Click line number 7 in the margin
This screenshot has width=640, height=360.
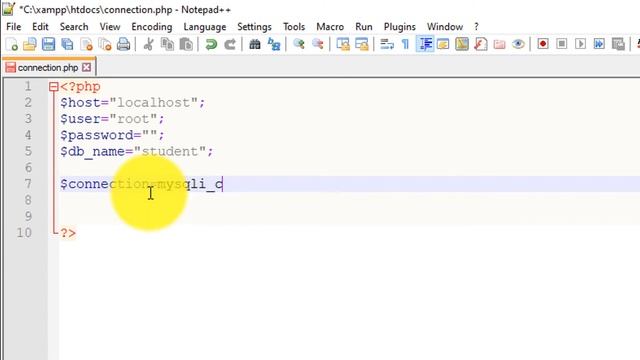28,184
